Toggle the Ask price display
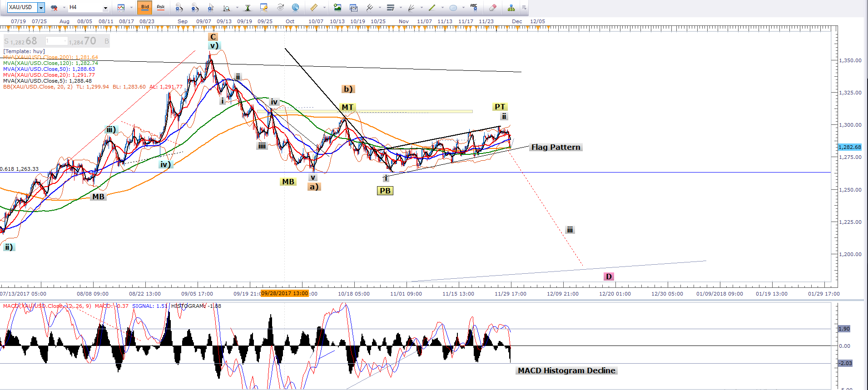The width and height of the screenshot is (868, 390). pyautogui.click(x=160, y=7)
